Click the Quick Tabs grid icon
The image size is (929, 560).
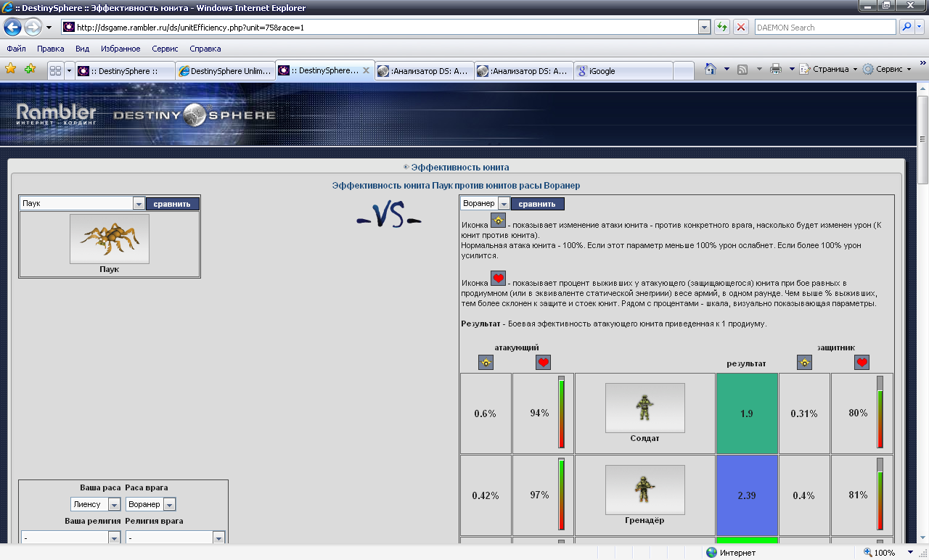point(54,70)
